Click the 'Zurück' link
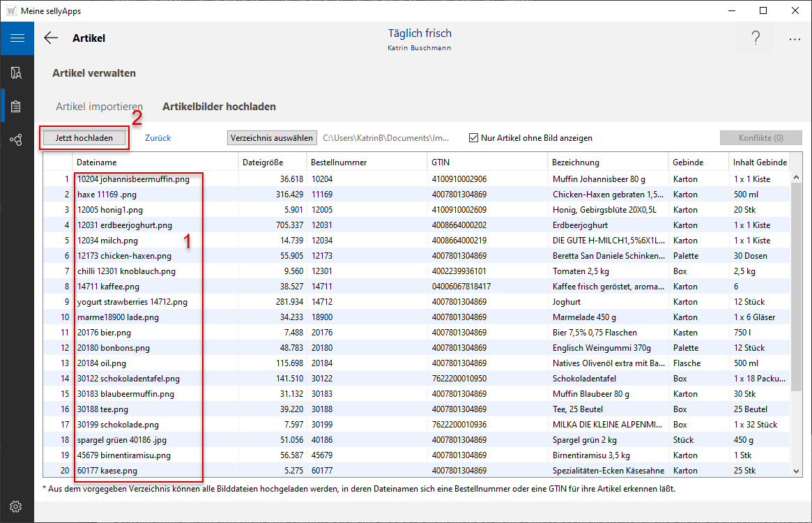The image size is (812, 523). pyautogui.click(x=158, y=138)
